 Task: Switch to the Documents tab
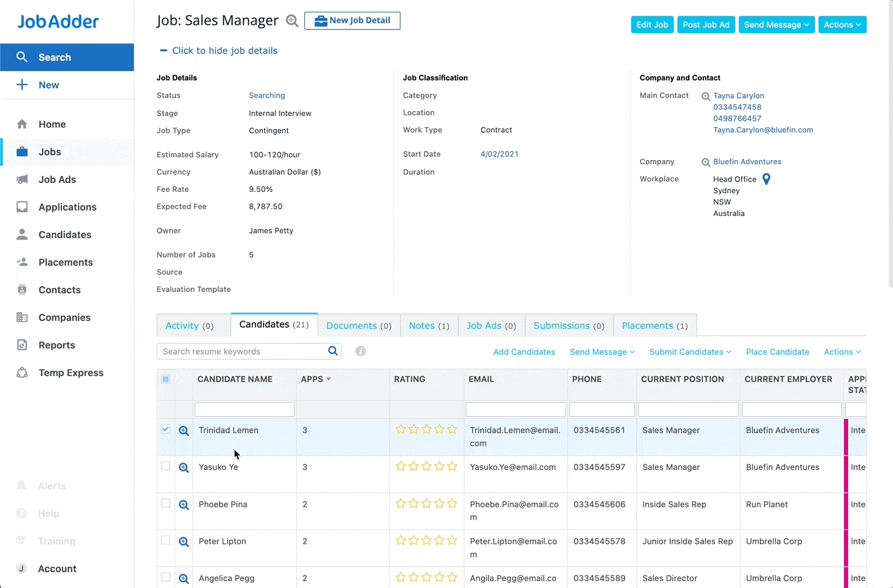click(359, 326)
